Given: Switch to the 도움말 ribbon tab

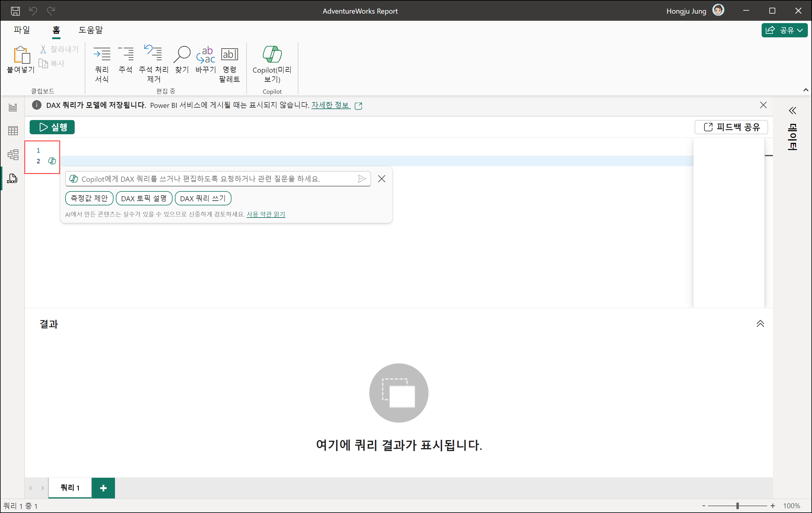Looking at the screenshot, I should [90, 30].
